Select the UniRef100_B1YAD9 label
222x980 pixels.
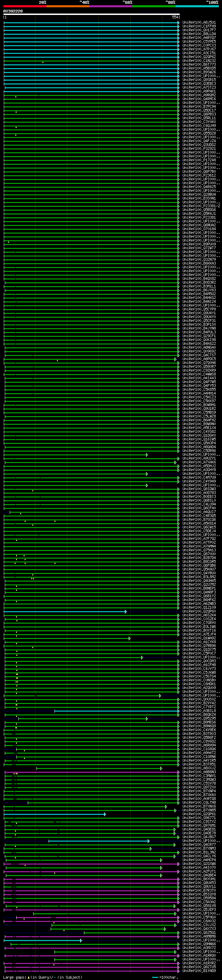[199, 971]
